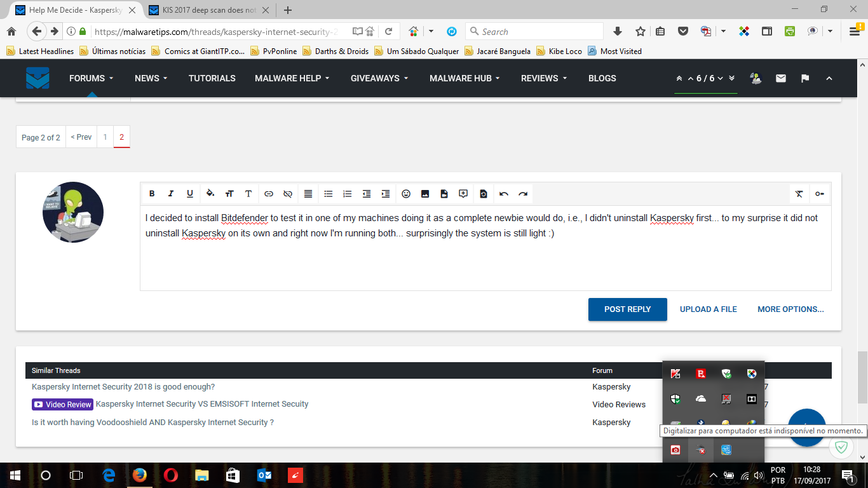
Task: Open the 'Darths & Droids' bookmark
Action: pos(336,51)
